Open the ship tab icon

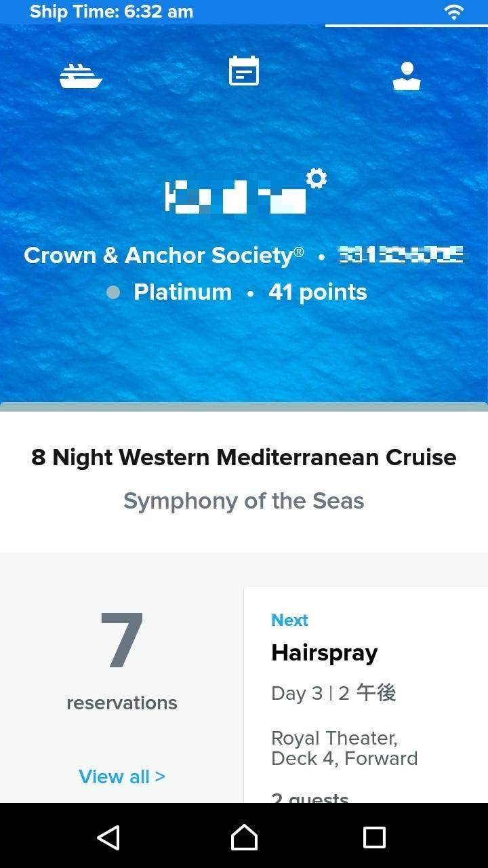(x=81, y=76)
